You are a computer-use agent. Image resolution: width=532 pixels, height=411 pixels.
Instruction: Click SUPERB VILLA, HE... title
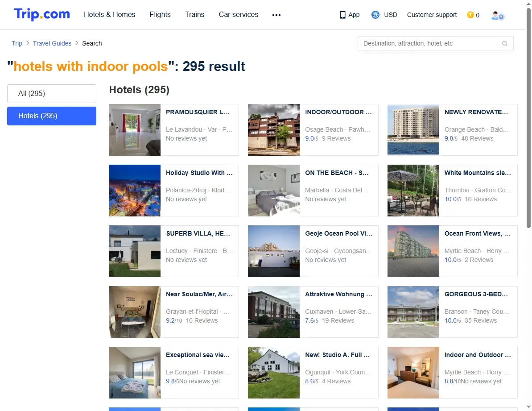198,234
